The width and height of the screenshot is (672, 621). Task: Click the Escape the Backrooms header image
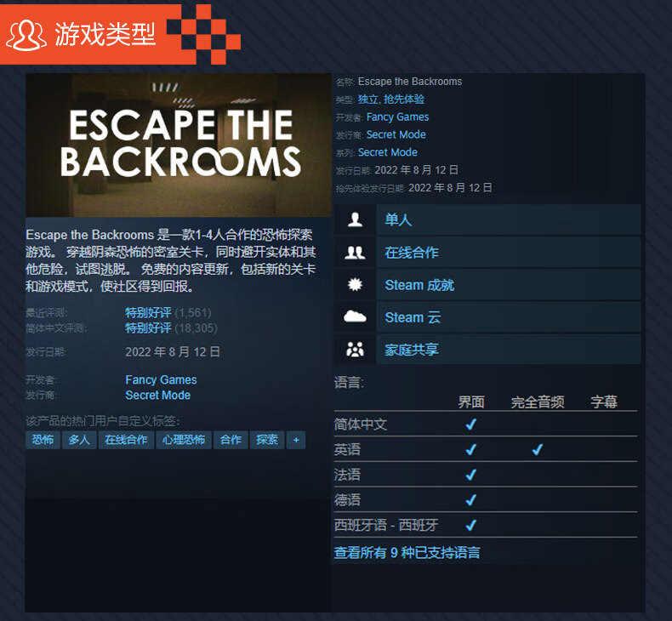pyautogui.click(x=179, y=145)
